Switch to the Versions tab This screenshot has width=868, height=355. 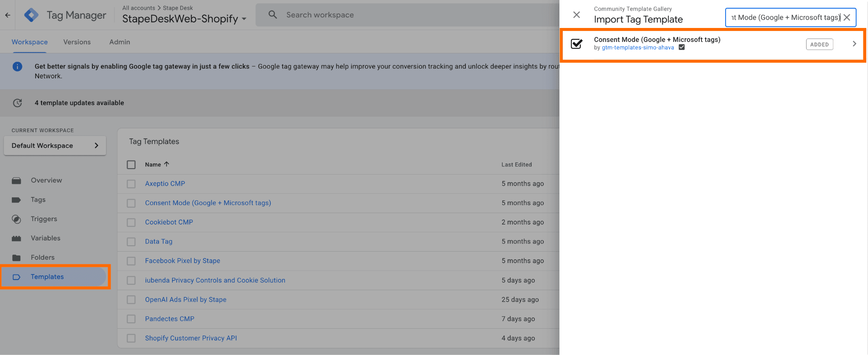tap(77, 42)
